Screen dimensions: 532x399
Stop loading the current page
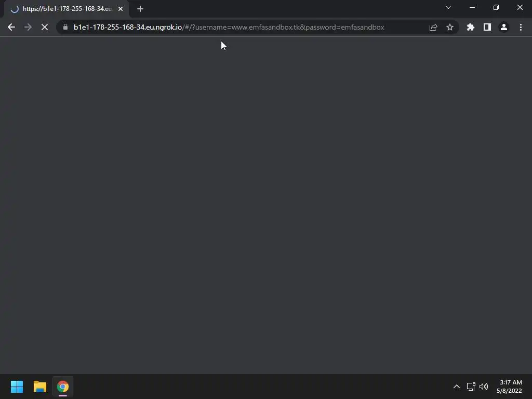tap(45, 27)
